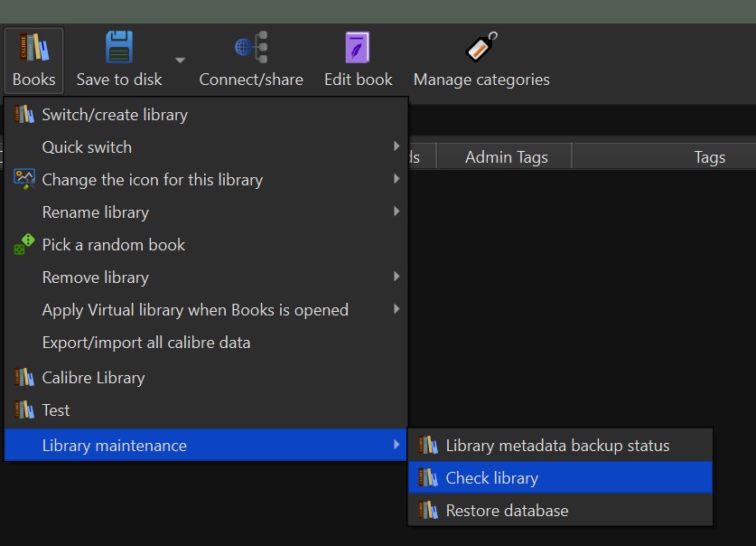The width and height of the screenshot is (756, 546).
Task: Choose Switch/create library
Action: click(x=115, y=115)
